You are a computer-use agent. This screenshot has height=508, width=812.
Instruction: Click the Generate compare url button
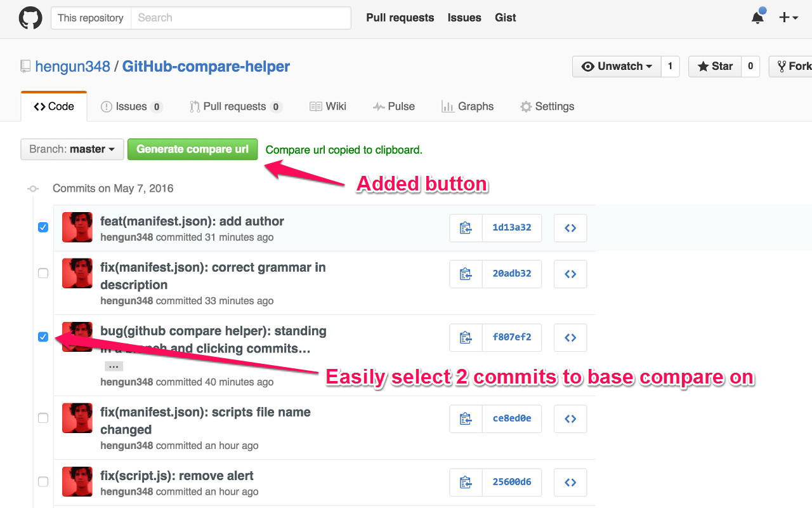coord(193,149)
